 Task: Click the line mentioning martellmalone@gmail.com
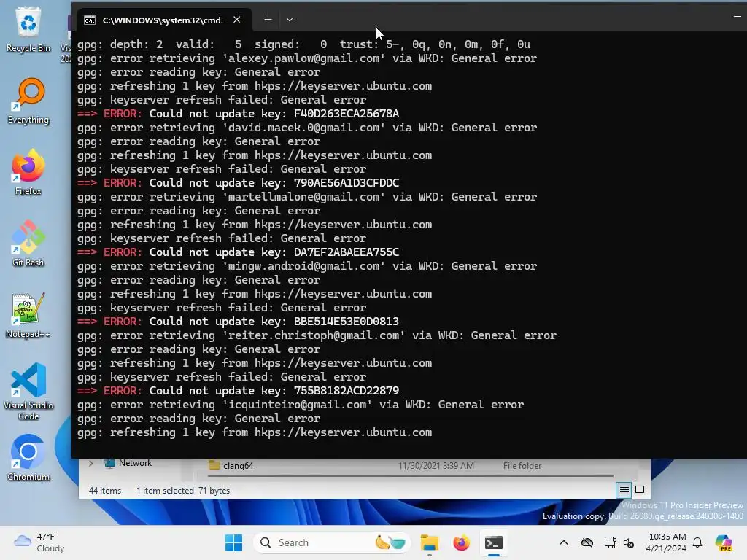(307, 197)
